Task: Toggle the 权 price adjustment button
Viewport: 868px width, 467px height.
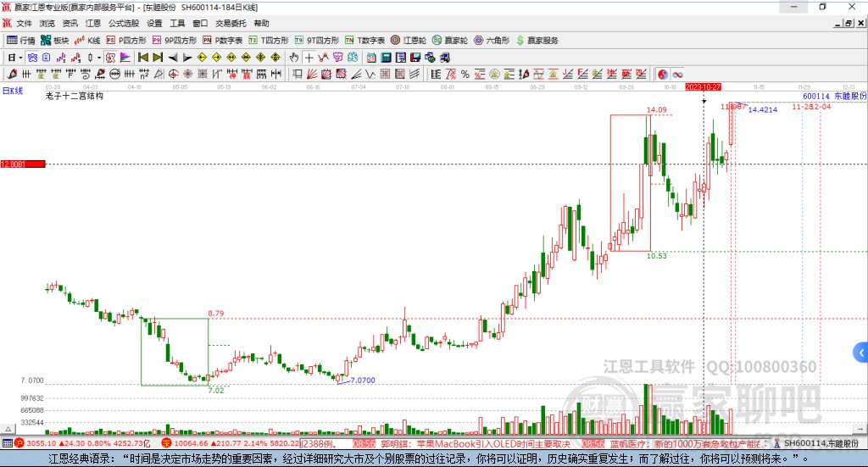Action: pos(110,58)
